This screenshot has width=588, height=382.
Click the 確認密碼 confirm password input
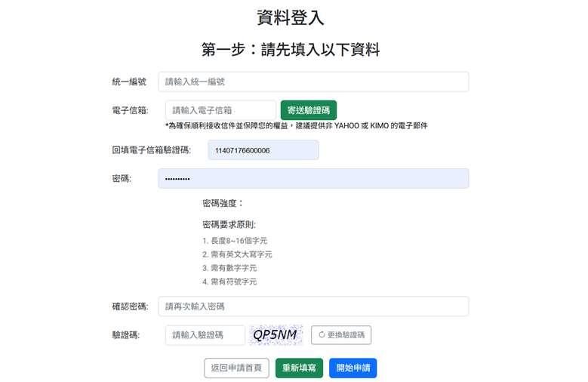click(313, 307)
